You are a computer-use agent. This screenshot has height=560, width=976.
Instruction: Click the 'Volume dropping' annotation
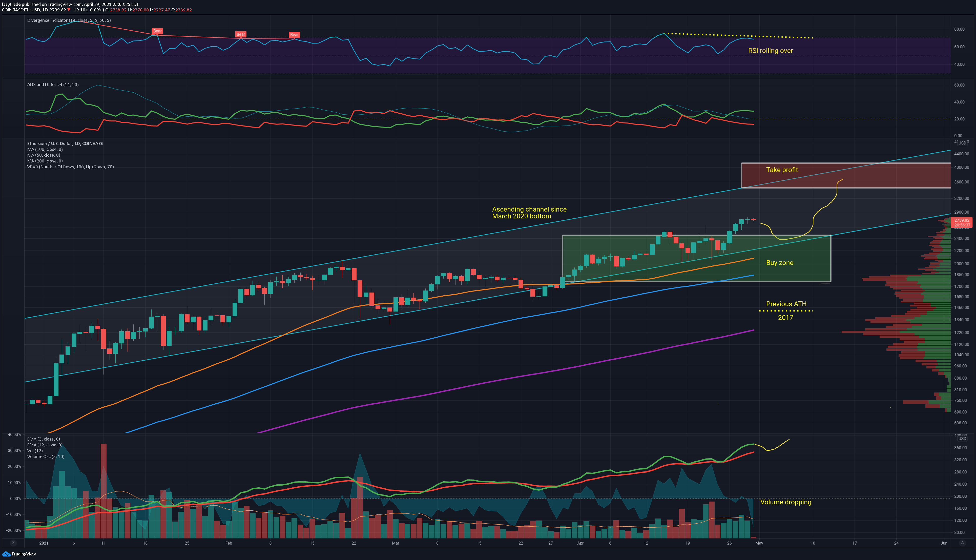tap(786, 502)
